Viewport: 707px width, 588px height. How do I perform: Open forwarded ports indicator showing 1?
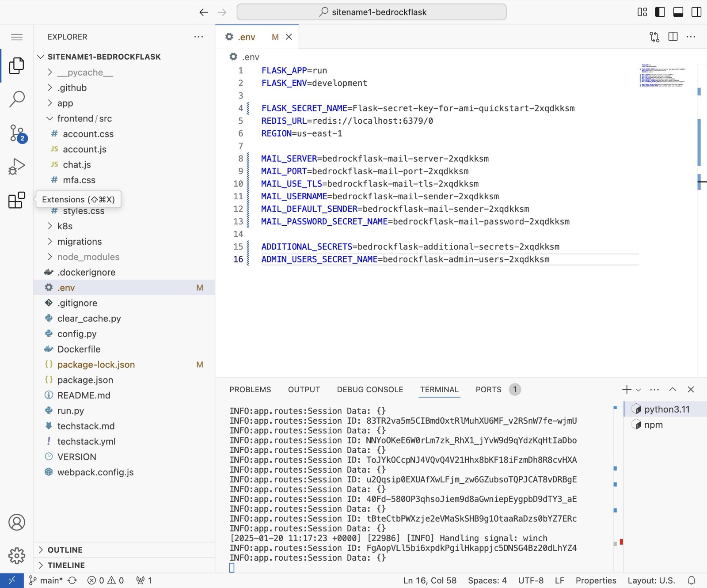coord(144,580)
